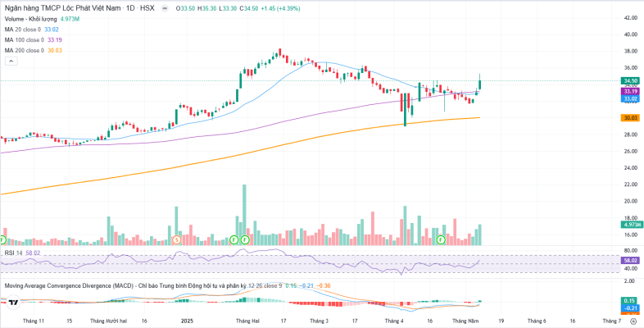Screen dimensions: 644x328
Task: Click the green 0.15 MACD histogram label
Action: pos(630,300)
